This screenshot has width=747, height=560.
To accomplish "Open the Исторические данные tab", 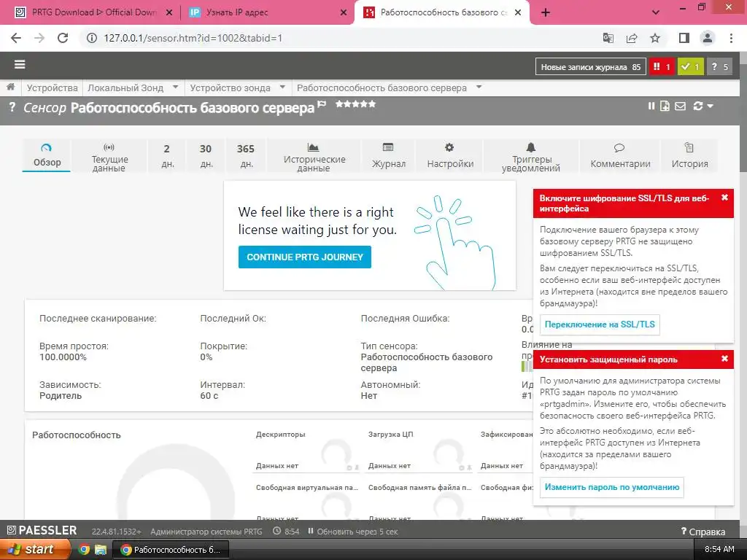I will click(x=314, y=155).
